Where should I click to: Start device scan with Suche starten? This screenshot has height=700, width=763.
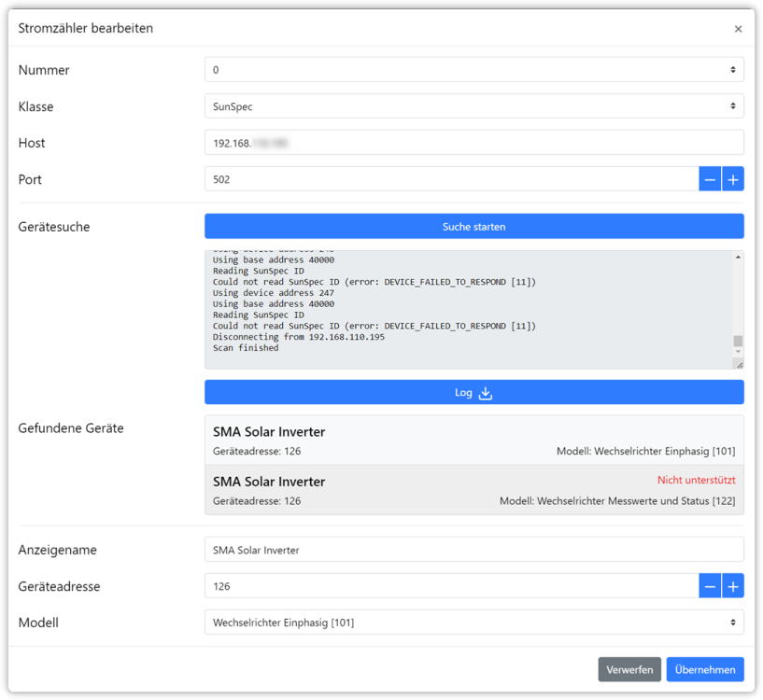click(473, 226)
